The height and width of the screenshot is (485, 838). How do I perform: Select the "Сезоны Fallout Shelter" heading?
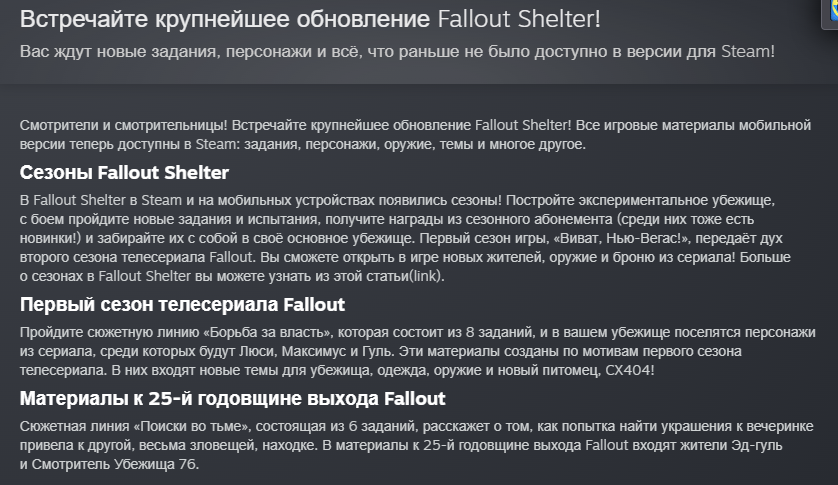124,173
